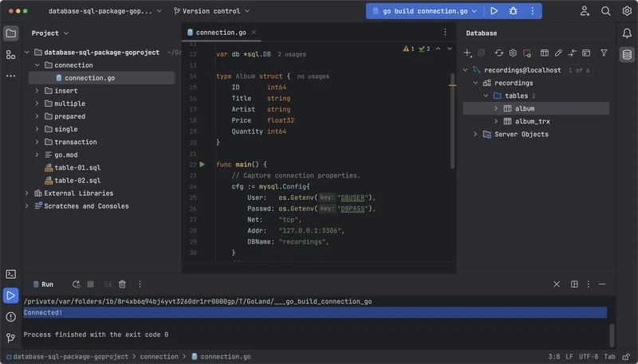This screenshot has width=638, height=364.
Task: Toggle the Notifications bell panel
Action: click(x=627, y=33)
